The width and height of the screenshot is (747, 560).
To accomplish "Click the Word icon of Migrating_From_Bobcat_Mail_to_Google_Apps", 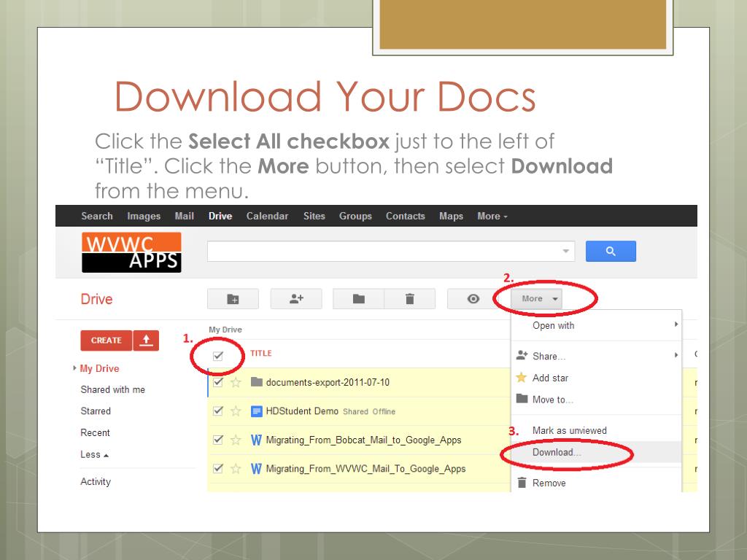I will coord(256,440).
